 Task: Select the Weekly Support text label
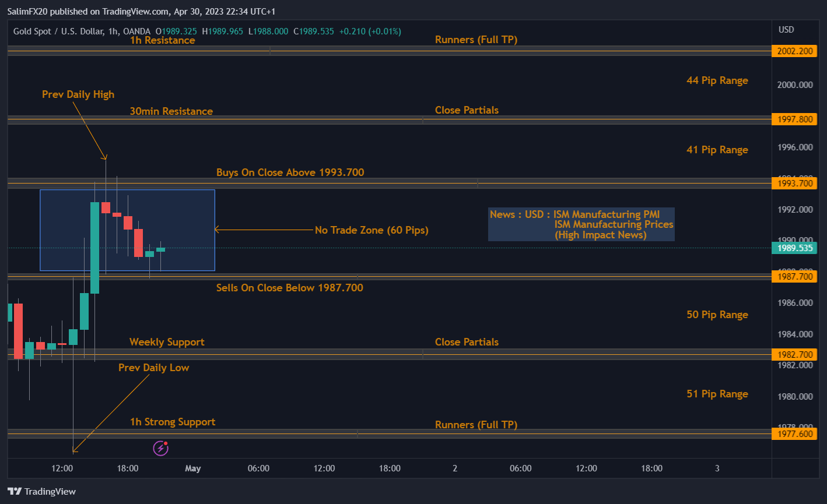pos(167,342)
